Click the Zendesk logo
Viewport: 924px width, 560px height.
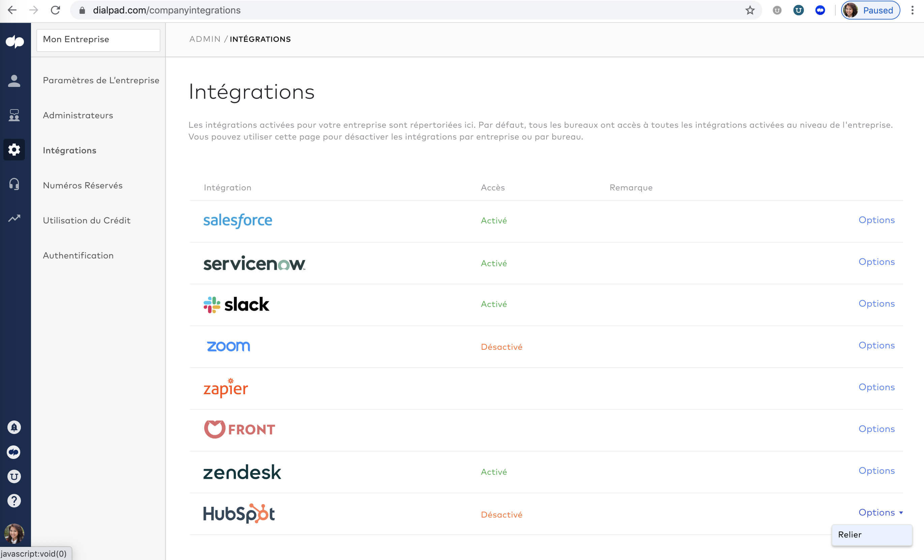coord(242,472)
